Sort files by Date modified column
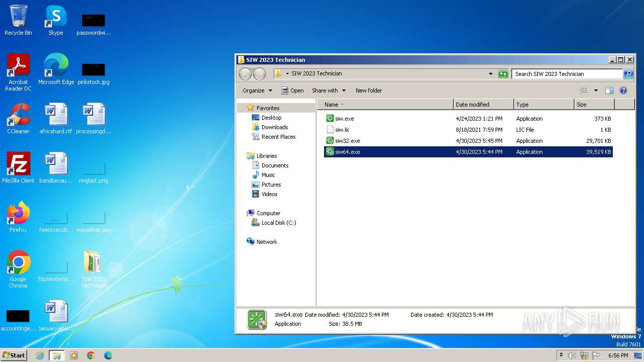Viewport: 644px width, 362px height. (x=484, y=105)
